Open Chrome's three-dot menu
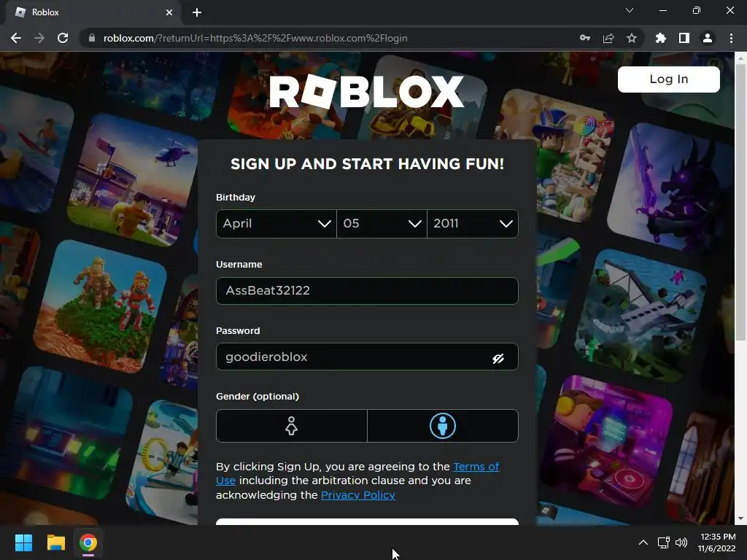 click(x=731, y=38)
